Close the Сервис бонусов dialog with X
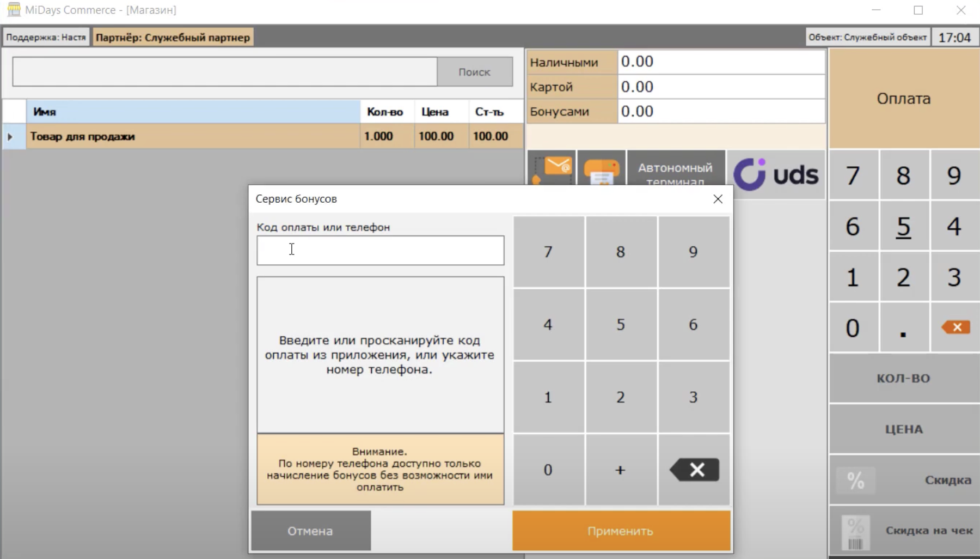This screenshot has width=980, height=559. point(718,199)
